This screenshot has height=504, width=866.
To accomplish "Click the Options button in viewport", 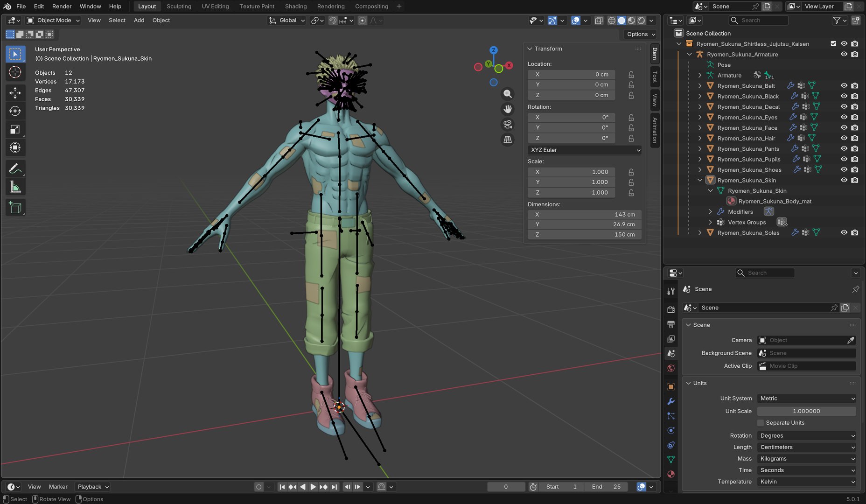I will (640, 35).
